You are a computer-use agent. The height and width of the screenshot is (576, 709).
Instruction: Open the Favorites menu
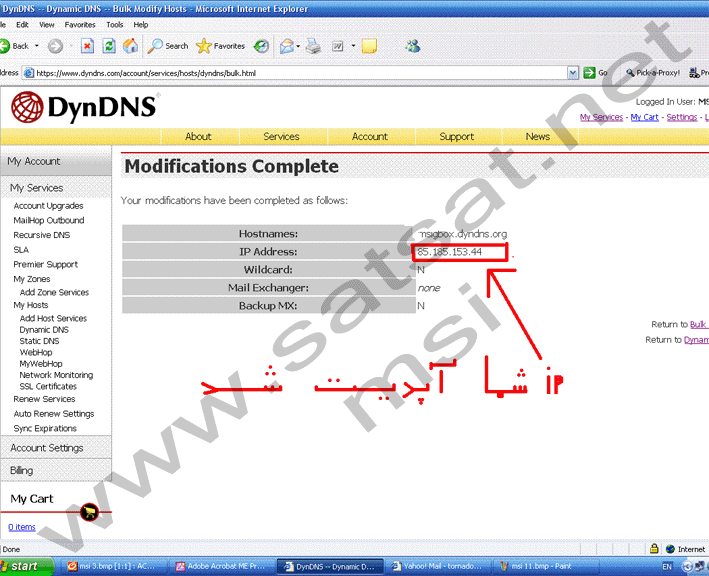pos(80,25)
